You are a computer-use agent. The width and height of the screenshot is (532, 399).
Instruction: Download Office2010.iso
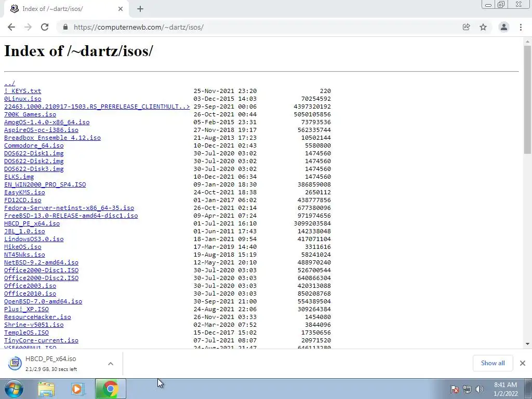click(30, 294)
